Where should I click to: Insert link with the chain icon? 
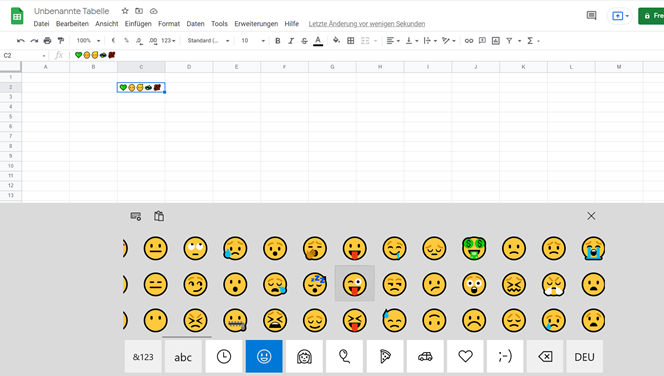(x=469, y=41)
